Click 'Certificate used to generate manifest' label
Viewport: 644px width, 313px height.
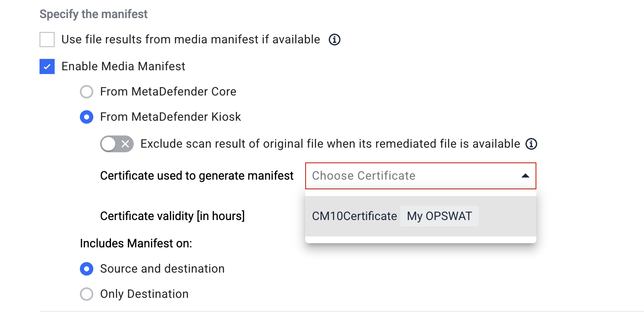coord(197,176)
